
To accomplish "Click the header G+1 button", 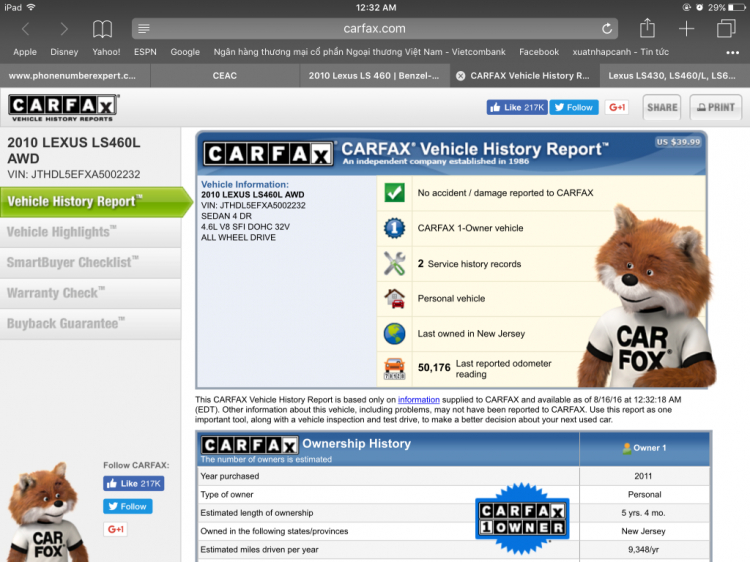I will coord(617,108).
